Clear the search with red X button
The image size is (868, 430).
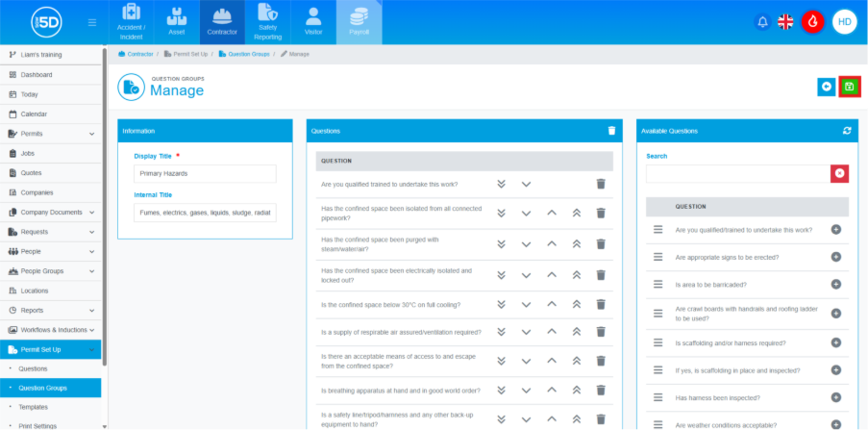point(839,173)
